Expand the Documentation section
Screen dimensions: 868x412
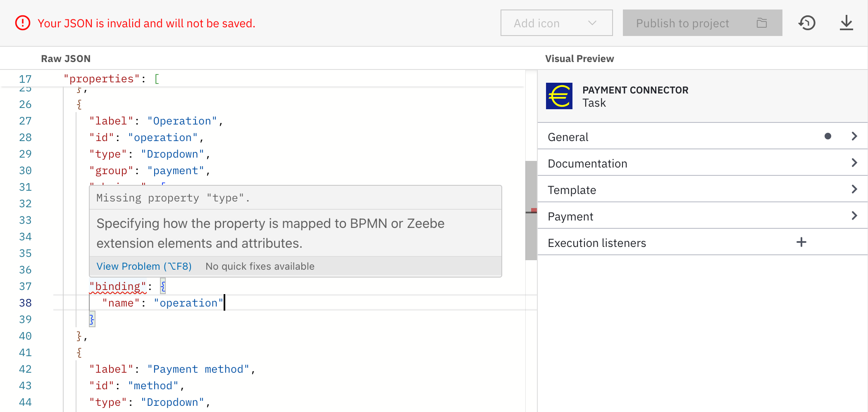click(x=854, y=163)
